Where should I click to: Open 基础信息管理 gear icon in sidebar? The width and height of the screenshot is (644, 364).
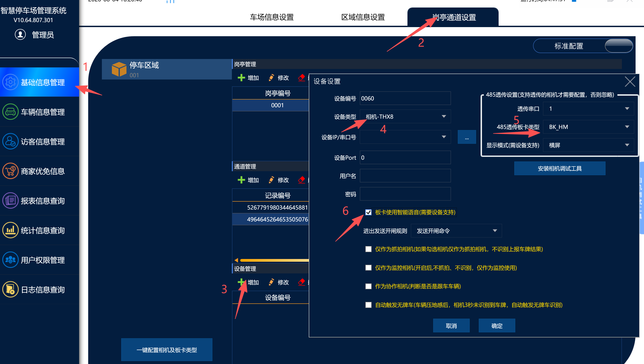coord(10,82)
